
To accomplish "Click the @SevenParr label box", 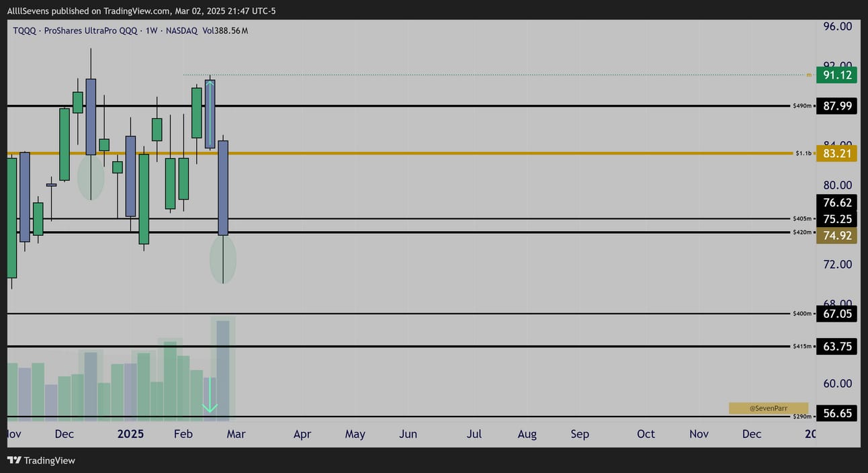I will [x=769, y=408].
